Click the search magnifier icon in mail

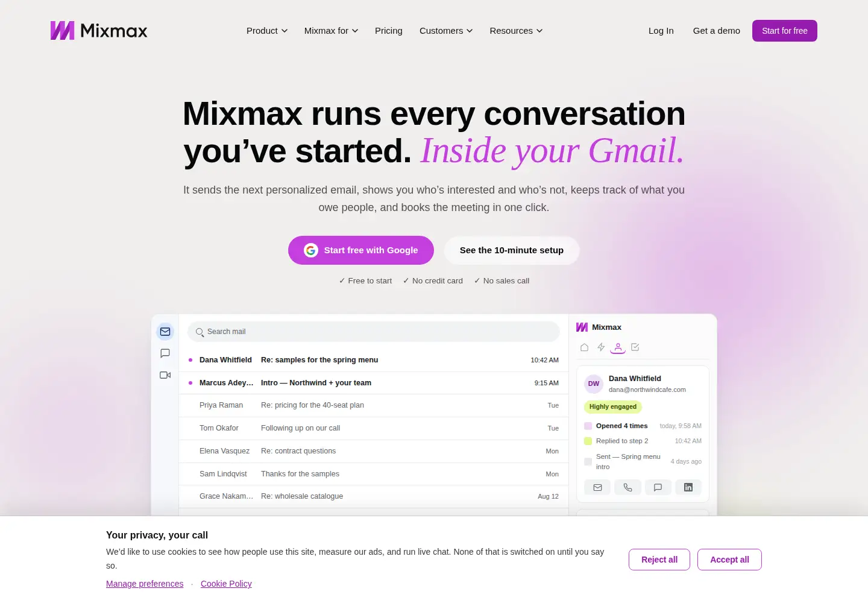point(200,332)
